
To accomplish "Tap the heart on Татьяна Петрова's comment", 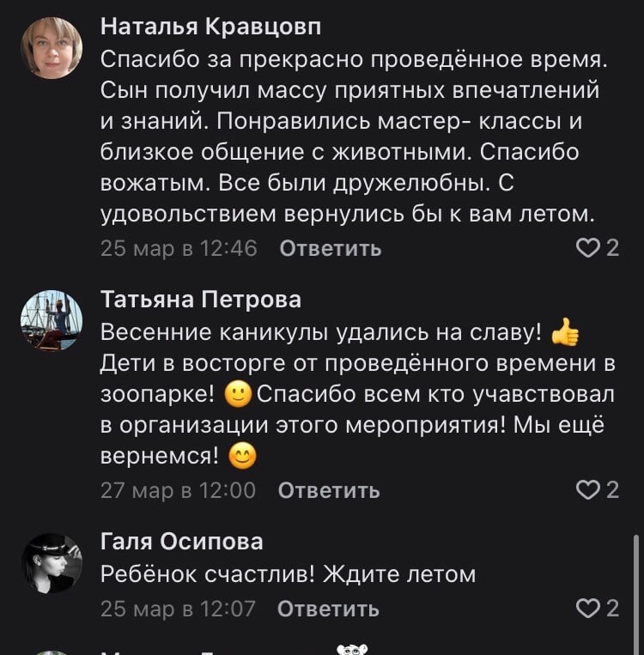I will click(587, 490).
